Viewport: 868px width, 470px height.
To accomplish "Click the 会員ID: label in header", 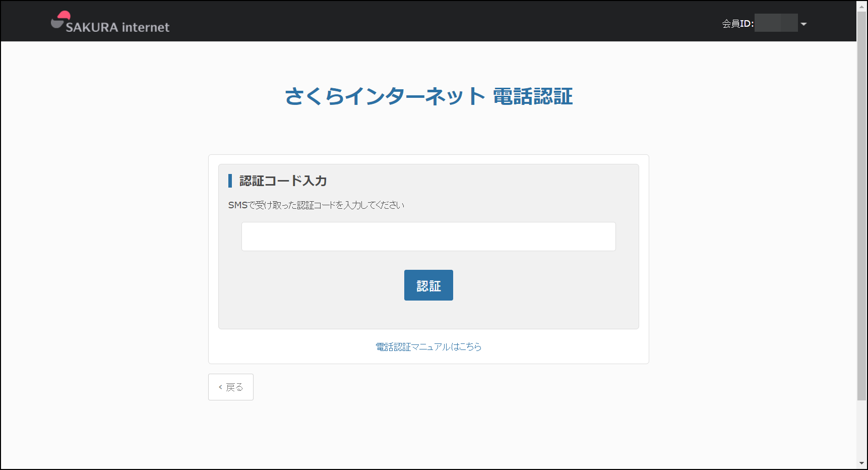I will pos(737,24).
